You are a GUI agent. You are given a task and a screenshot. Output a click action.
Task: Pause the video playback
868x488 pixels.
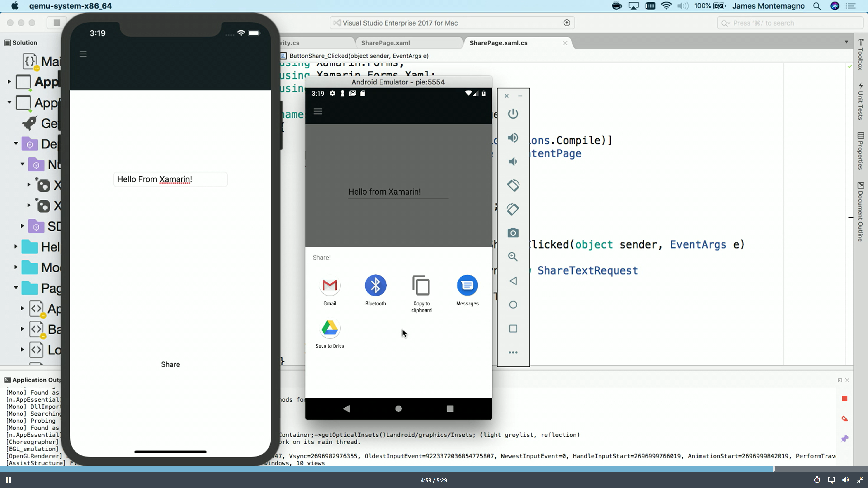pos(8,480)
